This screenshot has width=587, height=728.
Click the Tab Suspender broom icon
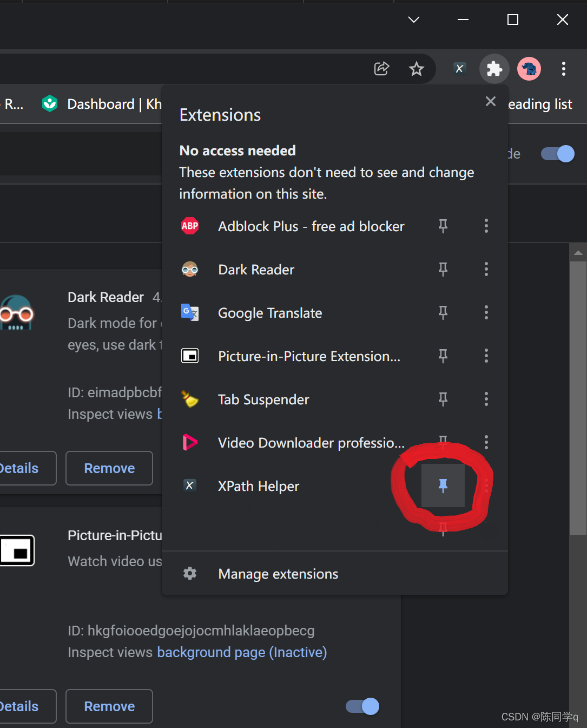click(x=190, y=399)
